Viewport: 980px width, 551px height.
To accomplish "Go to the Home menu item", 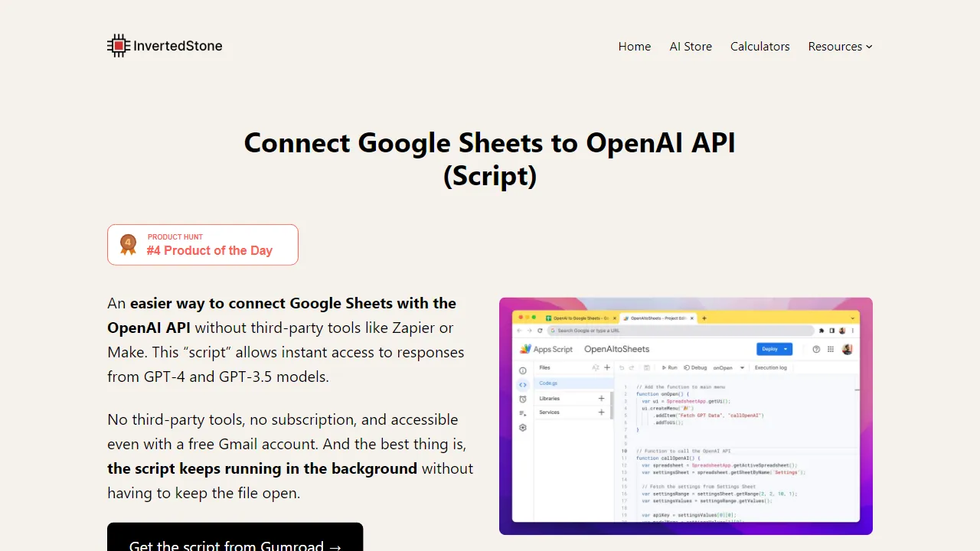I will click(635, 47).
